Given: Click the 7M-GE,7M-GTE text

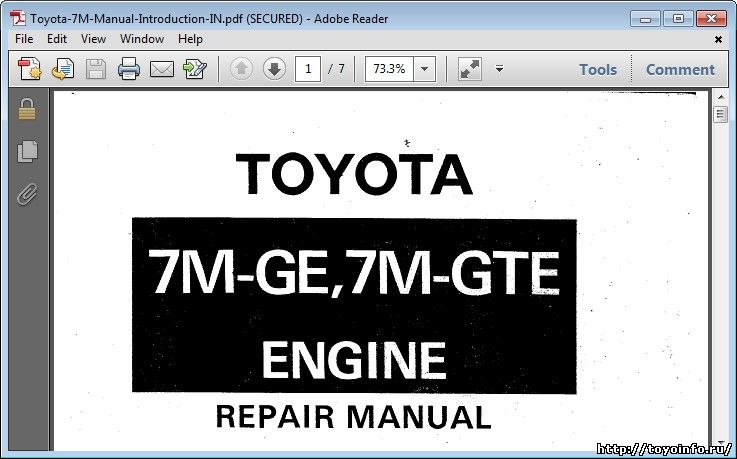Looking at the screenshot, I should 354,272.
